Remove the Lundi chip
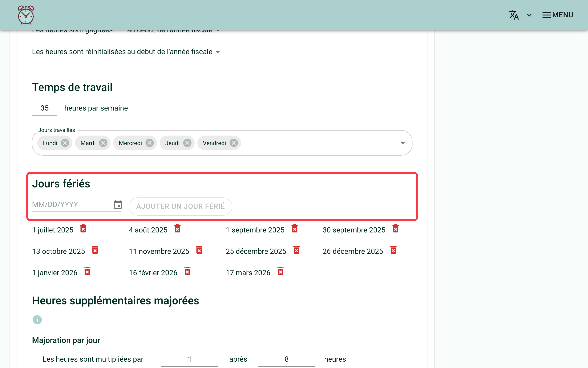 (65, 143)
